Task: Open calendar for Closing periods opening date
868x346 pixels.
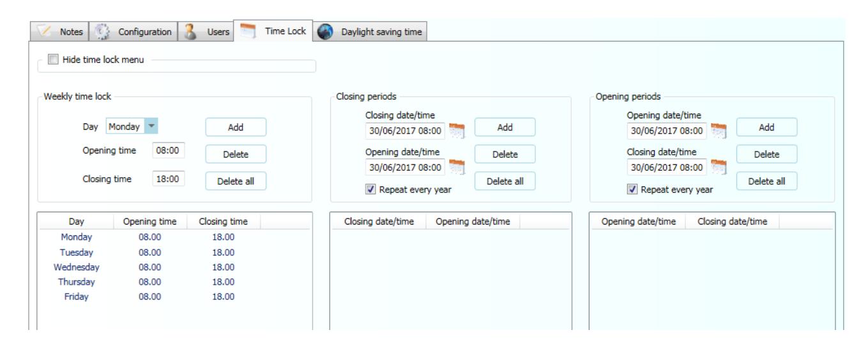Action: point(456,167)
